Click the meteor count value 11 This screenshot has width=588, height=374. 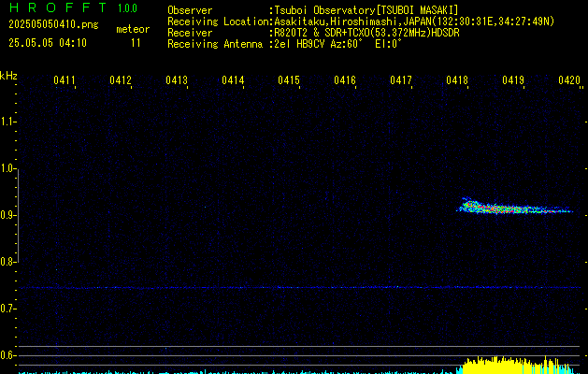click(x=136, y=43)
